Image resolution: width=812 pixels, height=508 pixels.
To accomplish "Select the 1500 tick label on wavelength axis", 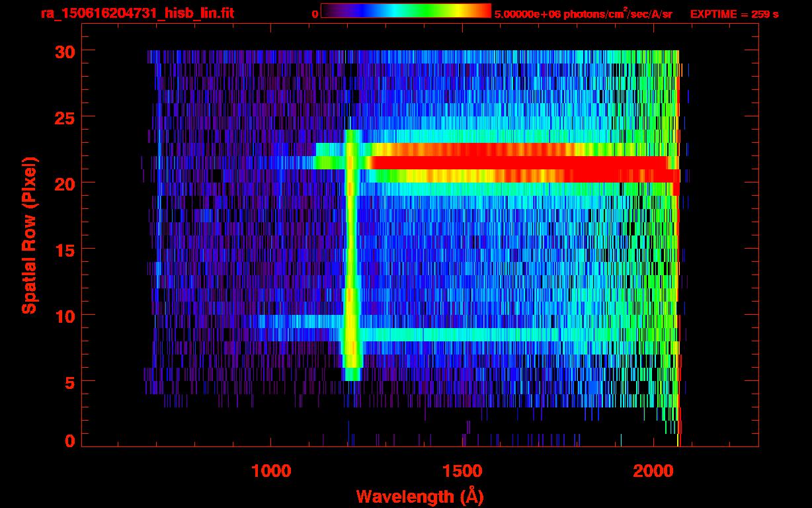I will (x=462, y=471).
